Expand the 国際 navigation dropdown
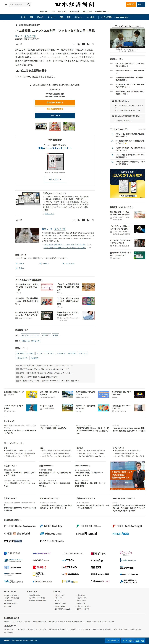Screen dimensions: 149x644 point(70,17)
